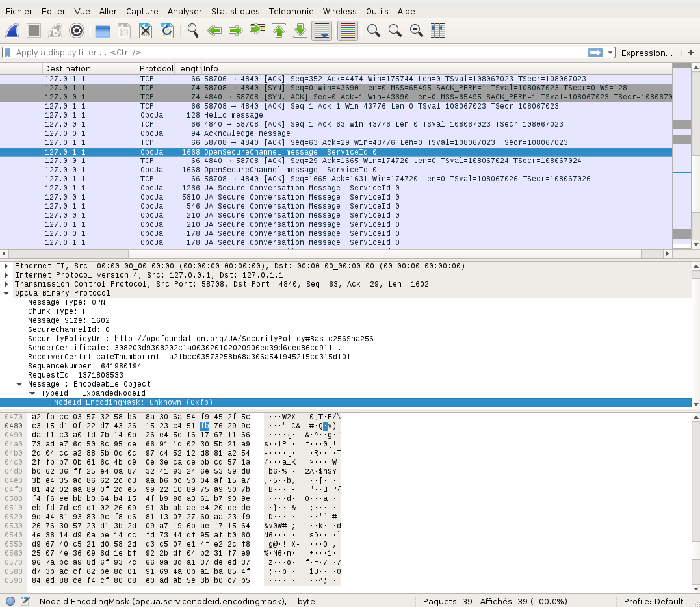Open the display filter history dropdown
This screenshot has width=700, height=607.
coord(610,53)
